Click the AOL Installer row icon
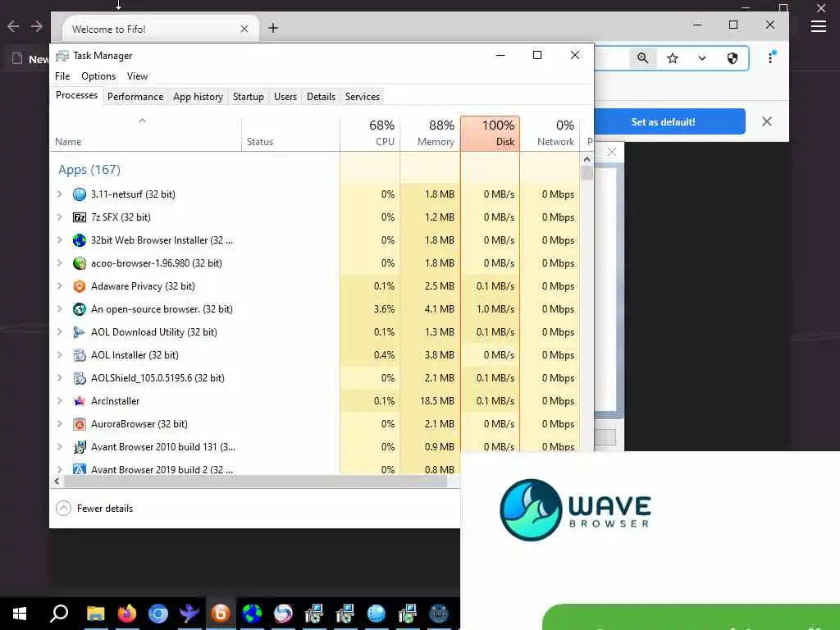840x630 pixels. tap(80, 355)
